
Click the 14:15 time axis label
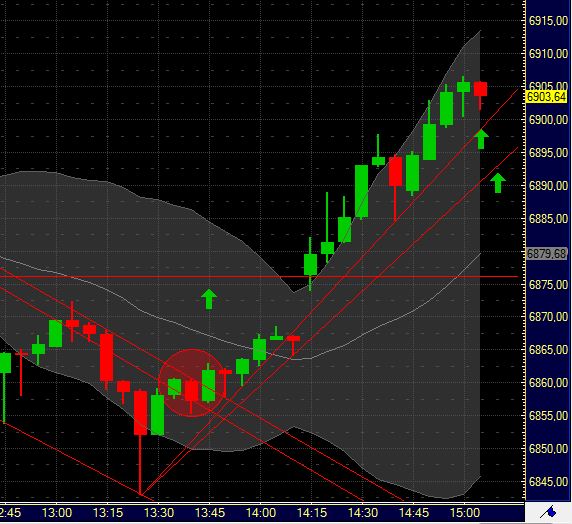(x=312, y=513)
